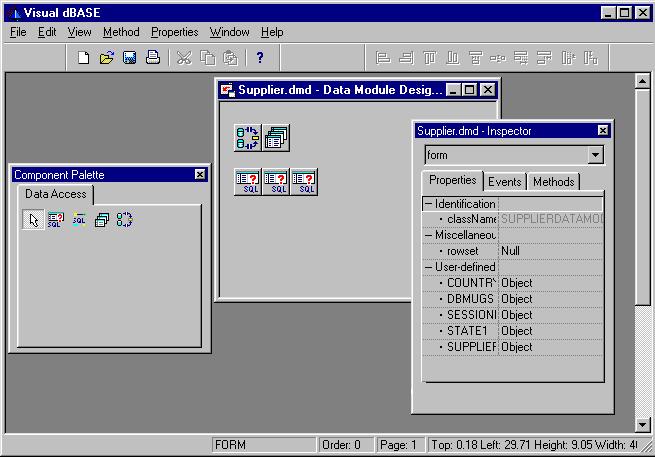Open the File menu
The height and width of the screenshot is (458, 655).
point(18,32)
